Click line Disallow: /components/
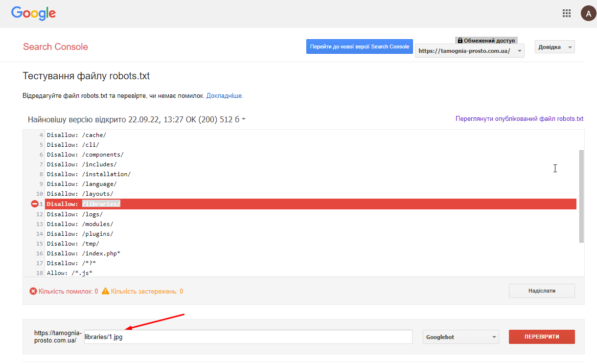The width and height of the screenshot is (597, 364). click(85, 155)
